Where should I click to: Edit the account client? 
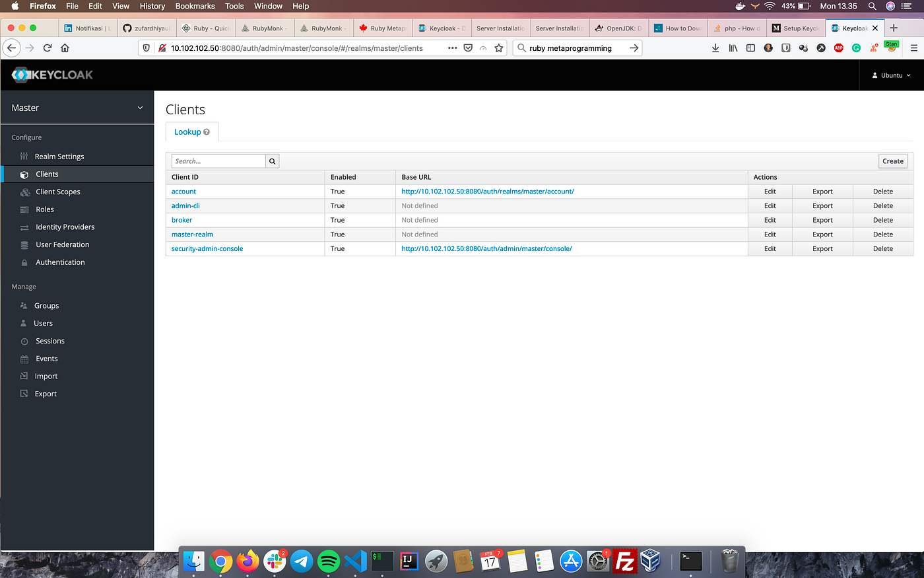[770, 192]
